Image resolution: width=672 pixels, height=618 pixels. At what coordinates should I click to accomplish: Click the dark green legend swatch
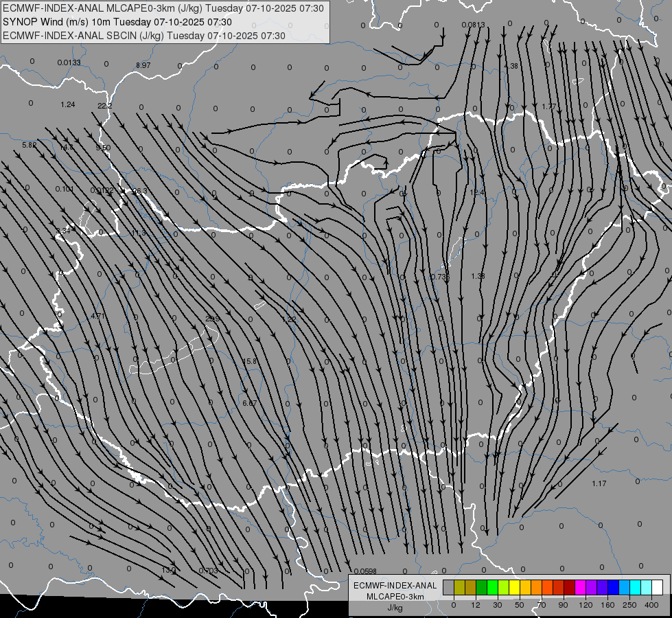pos(482,587)
